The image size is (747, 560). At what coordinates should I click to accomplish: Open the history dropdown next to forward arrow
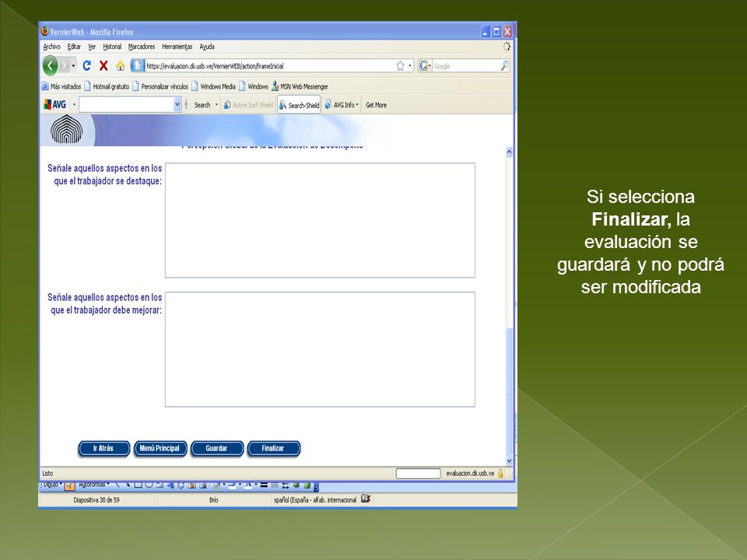tap(73, 65)
